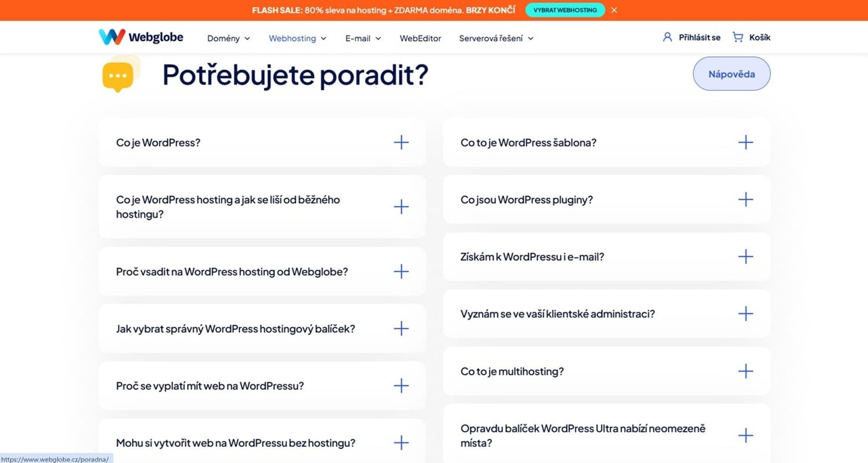Expand plus icon for 'Mohu si vytvořit web bez hostingu?'
Screen dimensions: 868x463
401,443
